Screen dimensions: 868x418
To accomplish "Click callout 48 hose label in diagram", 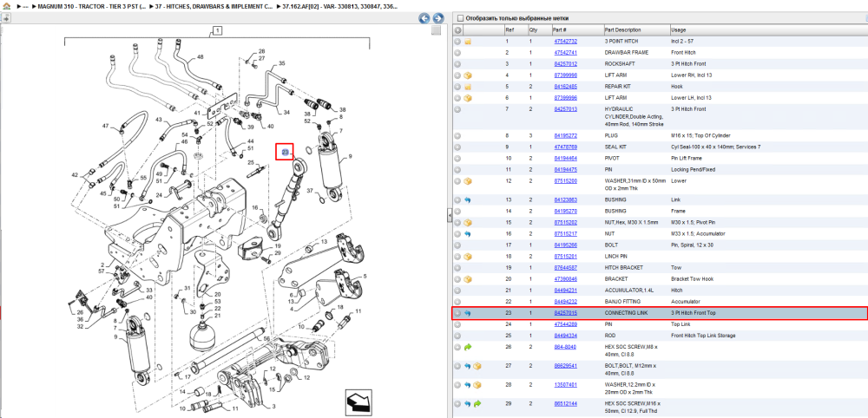I will tap(200, 56).
